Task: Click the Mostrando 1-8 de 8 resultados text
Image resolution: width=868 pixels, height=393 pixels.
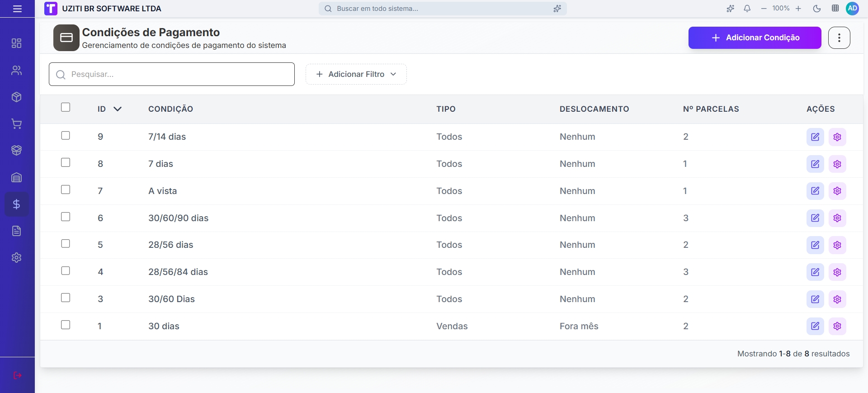Action: [793, 354]
